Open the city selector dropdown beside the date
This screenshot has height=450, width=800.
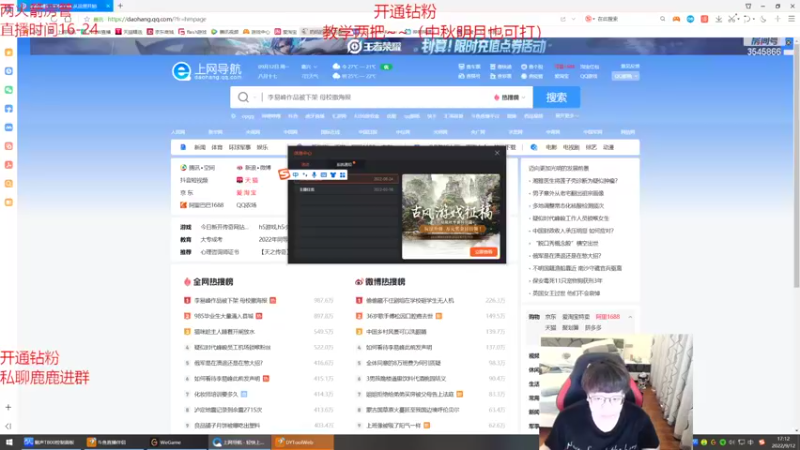pos(309,67)
